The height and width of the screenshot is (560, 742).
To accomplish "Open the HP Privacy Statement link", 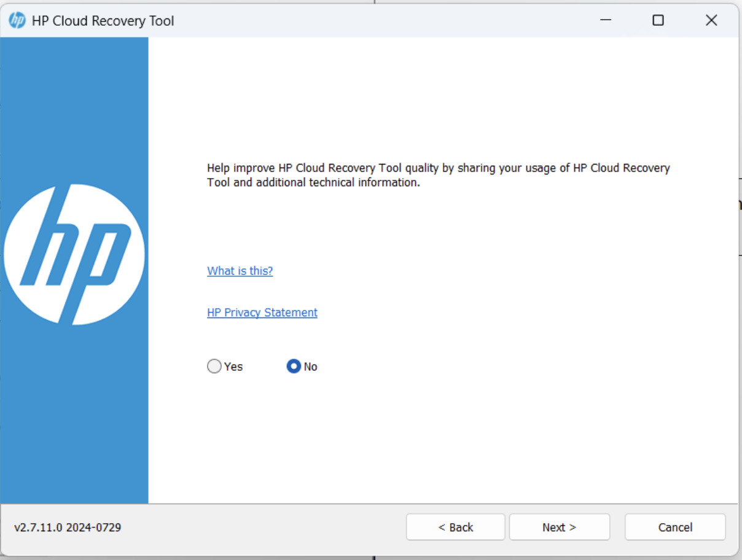I will pyautogui.click(x=262, y=313).
